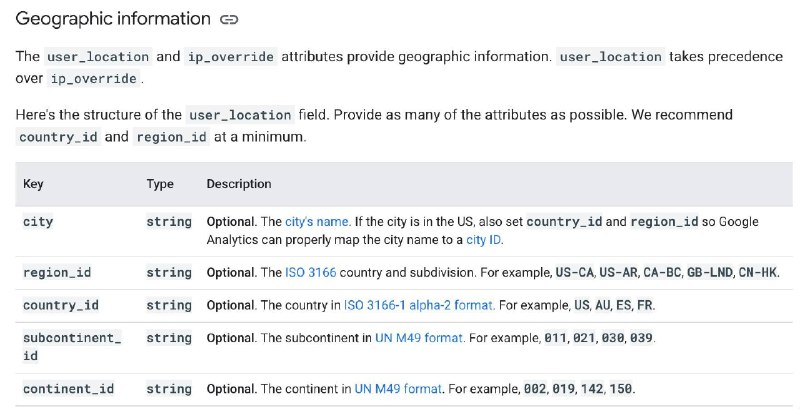Click the Key column header
This screenshot has height=409, width=800.
(x=33, y=184)
